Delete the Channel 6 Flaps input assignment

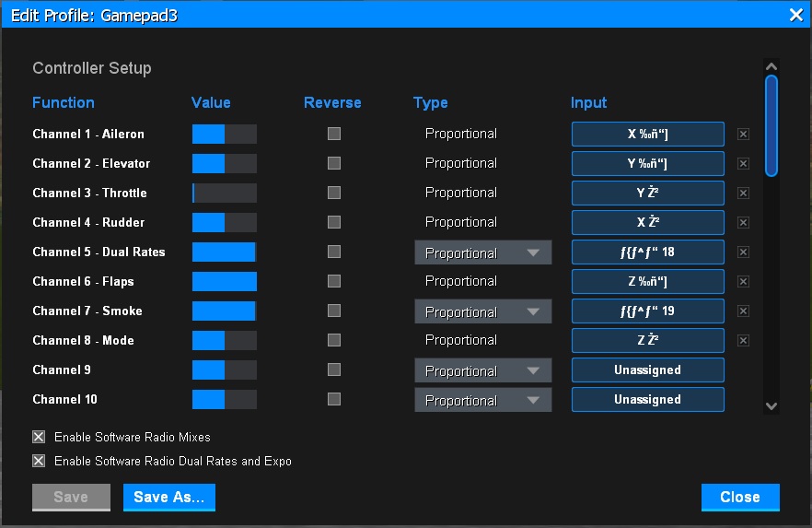[743, 281]
